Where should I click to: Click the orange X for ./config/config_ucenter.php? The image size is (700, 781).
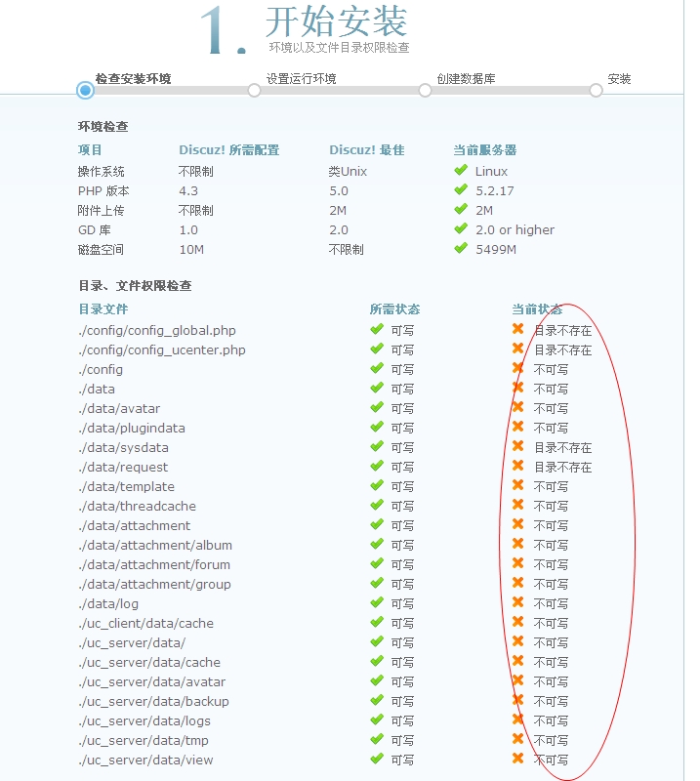[518, 349]
